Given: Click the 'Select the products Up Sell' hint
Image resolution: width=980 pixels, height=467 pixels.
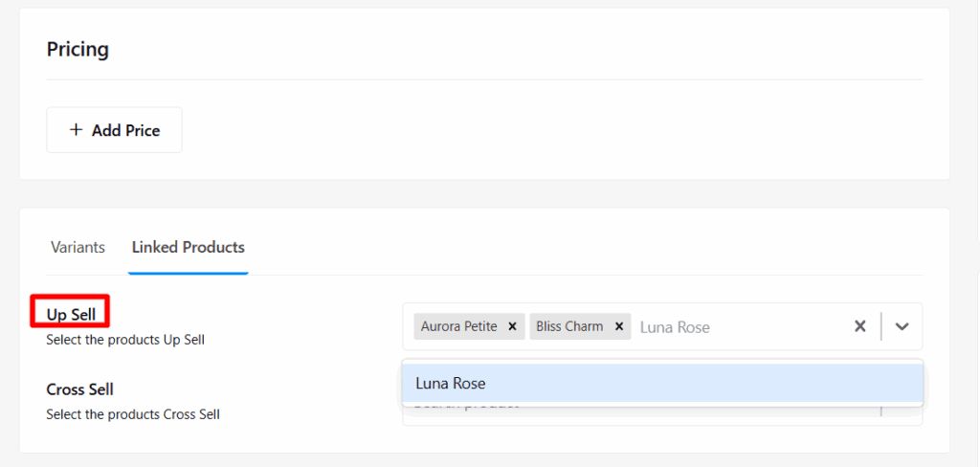Looking at the screenshot, I should click(x=125, y=340).
